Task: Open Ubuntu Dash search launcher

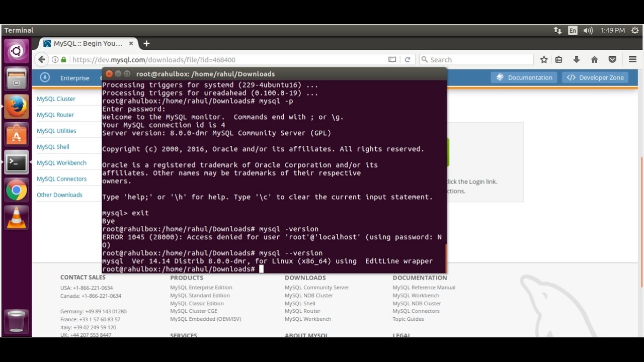Action: tap(16, 51)
